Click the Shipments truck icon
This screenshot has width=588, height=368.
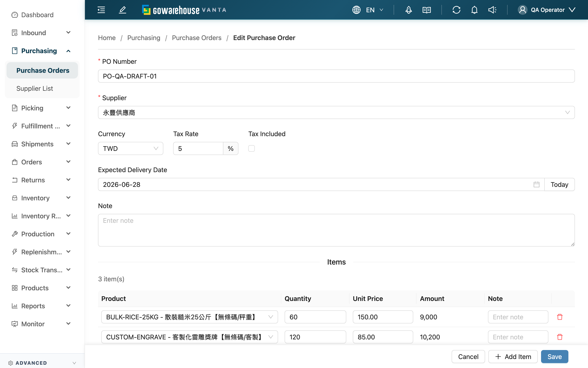(14, 144)
